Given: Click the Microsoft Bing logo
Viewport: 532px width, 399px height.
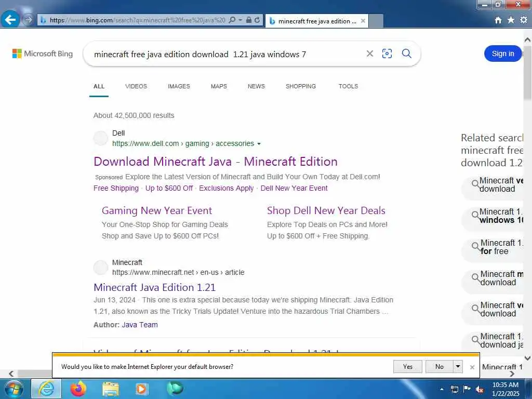Looking at the screenshot, I should 43,54.
